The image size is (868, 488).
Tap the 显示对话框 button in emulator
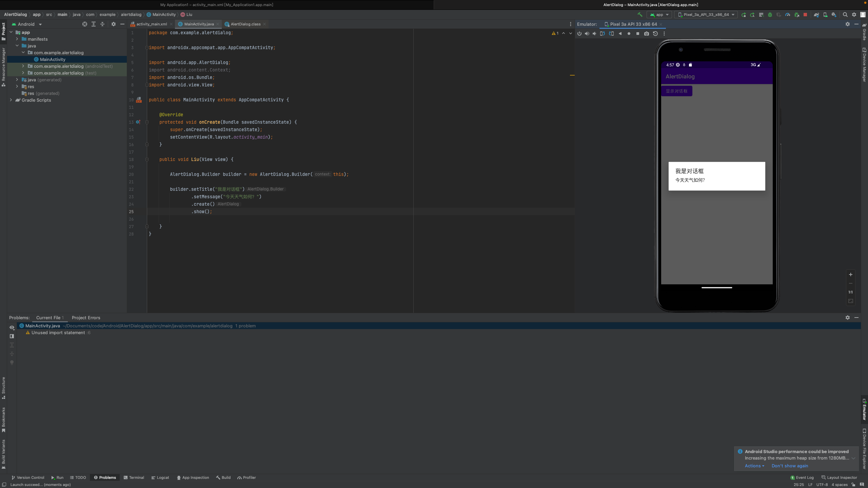[x=676, y=91]
